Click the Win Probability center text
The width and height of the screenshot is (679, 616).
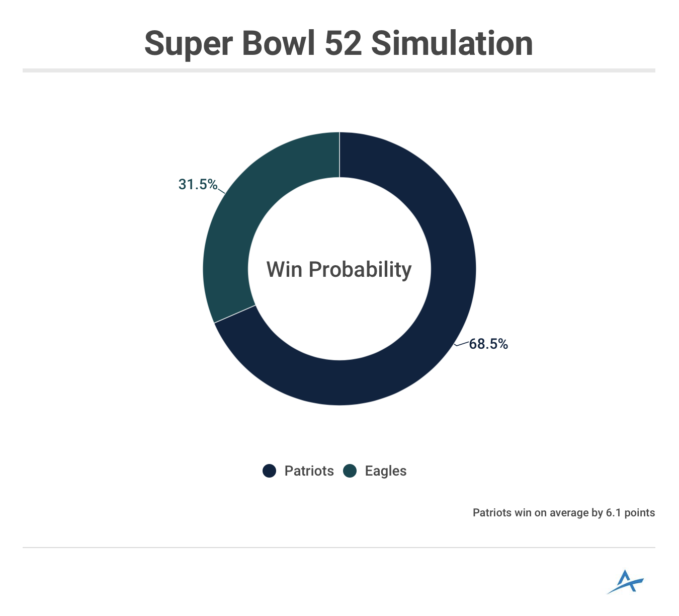click(x=339, y=270)
